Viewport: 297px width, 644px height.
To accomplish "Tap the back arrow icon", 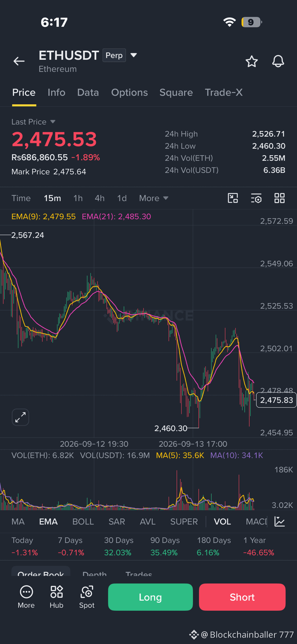I will pyautogui.click(x=19, y=61).
